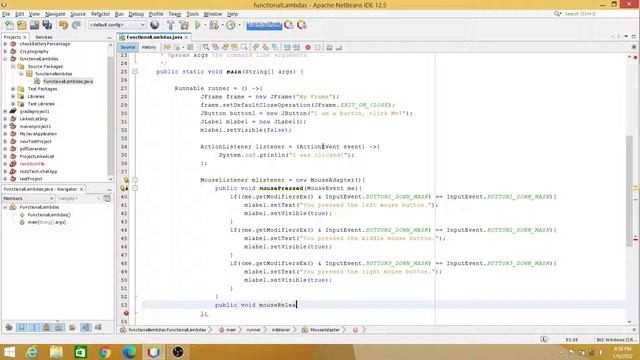Select the FunctionalLambdas.java editor tab
The height and width of the screenshot is (360, 640).
(x=154, y=37)
